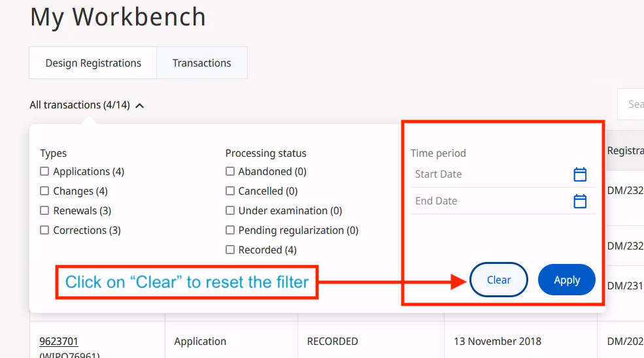644x358 pixels.
Task: Select the Pending regularization (0) checkbox
Action: click(x=230, y=231)
